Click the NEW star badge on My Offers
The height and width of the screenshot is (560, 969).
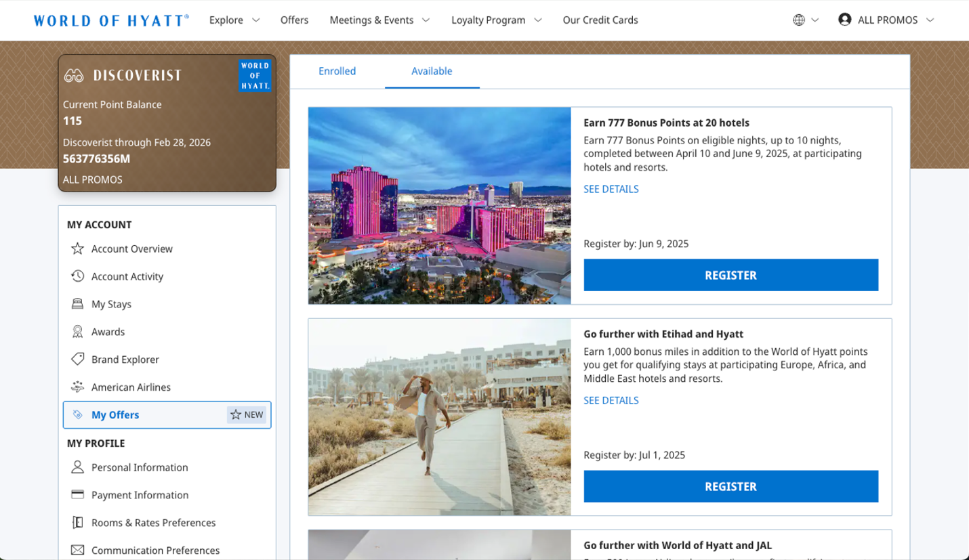[247, 415]
